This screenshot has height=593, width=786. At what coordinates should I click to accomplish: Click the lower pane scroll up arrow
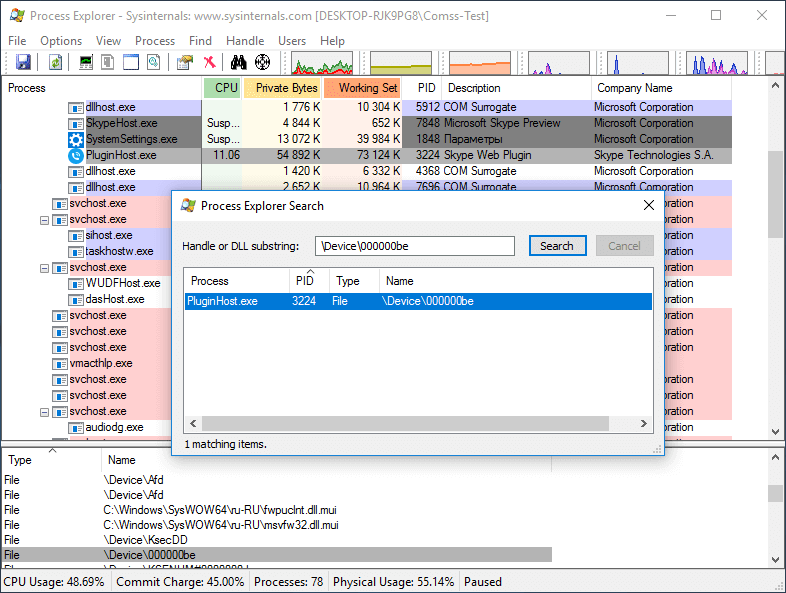coord(775,457)
